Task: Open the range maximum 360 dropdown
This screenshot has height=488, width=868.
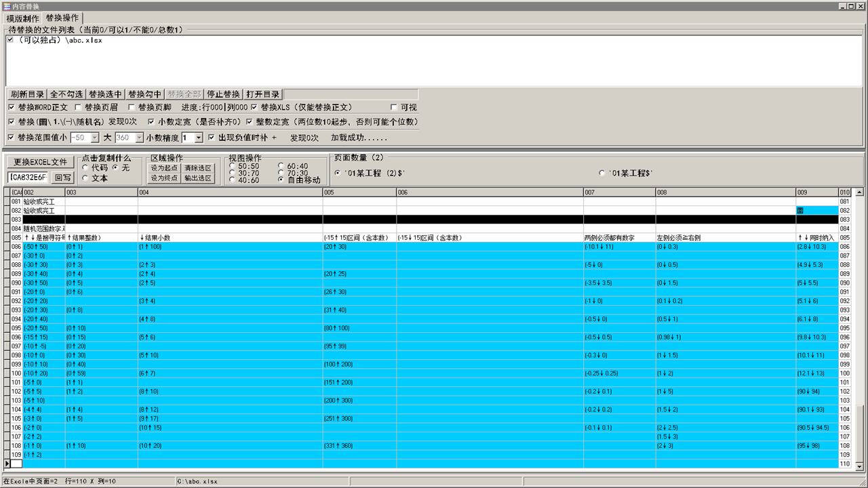Action: tap(140, 138)
